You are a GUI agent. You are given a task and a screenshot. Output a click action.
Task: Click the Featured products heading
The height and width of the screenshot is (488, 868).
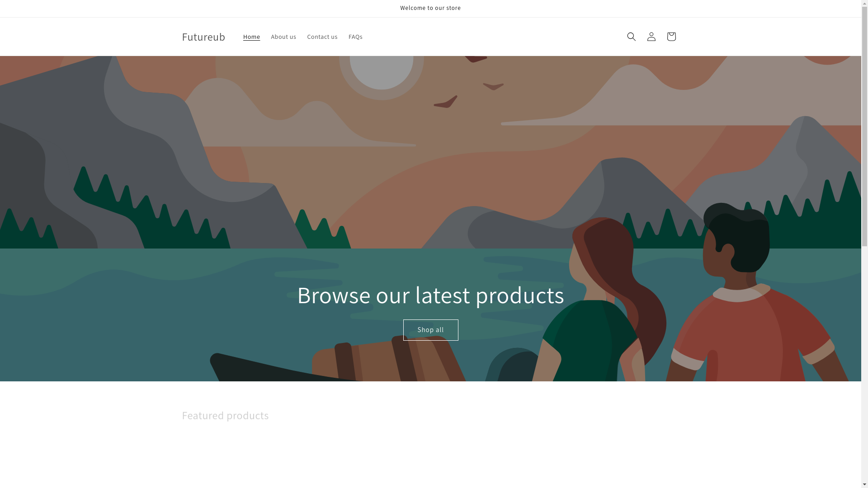pyautogui.click(x=225, y=415)
